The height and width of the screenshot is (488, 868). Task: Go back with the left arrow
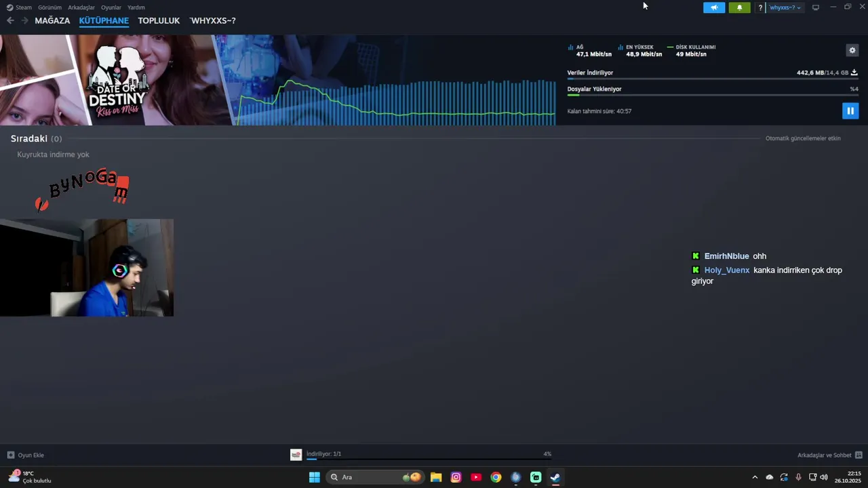click(x=10, y=20)
